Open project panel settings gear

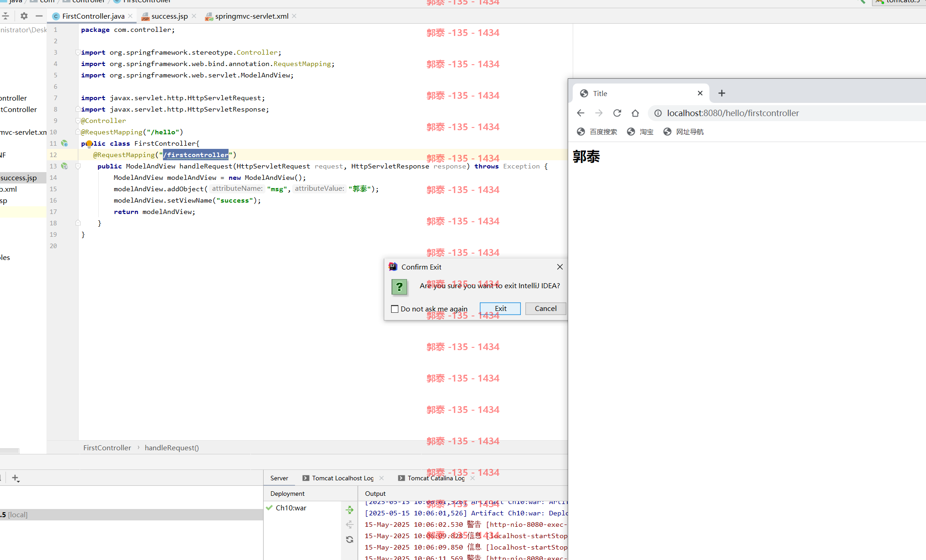[x=24, y=16]
